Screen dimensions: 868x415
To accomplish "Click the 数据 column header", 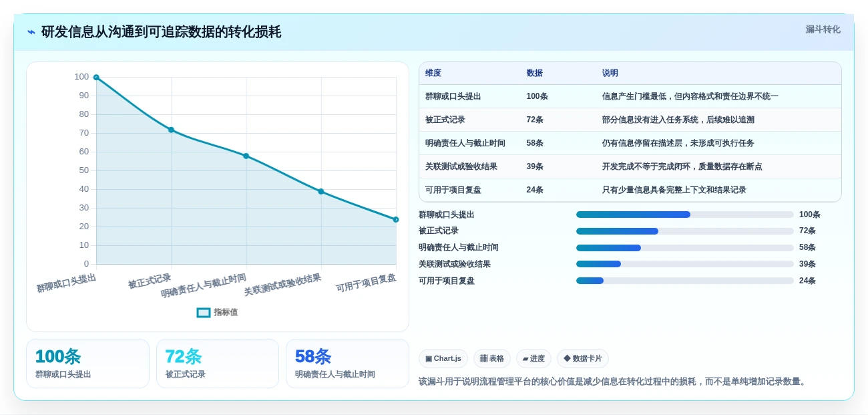I will tap(534, 73).
